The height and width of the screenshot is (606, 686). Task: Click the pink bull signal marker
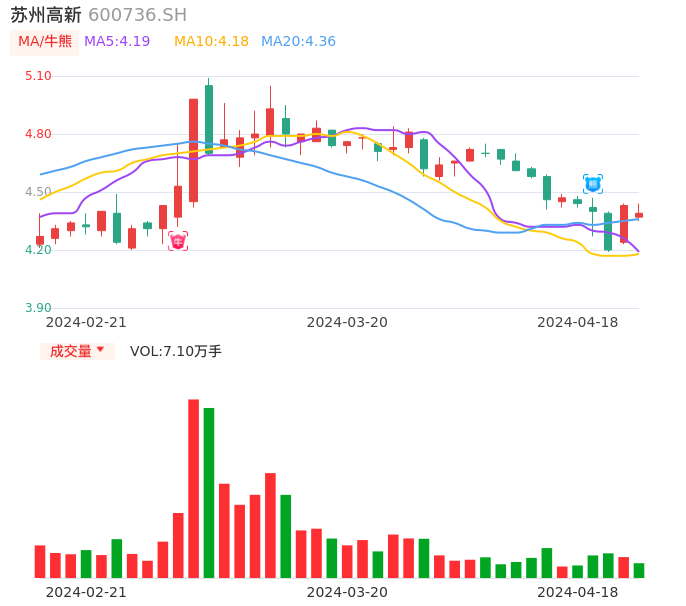[x=178, y=241]
